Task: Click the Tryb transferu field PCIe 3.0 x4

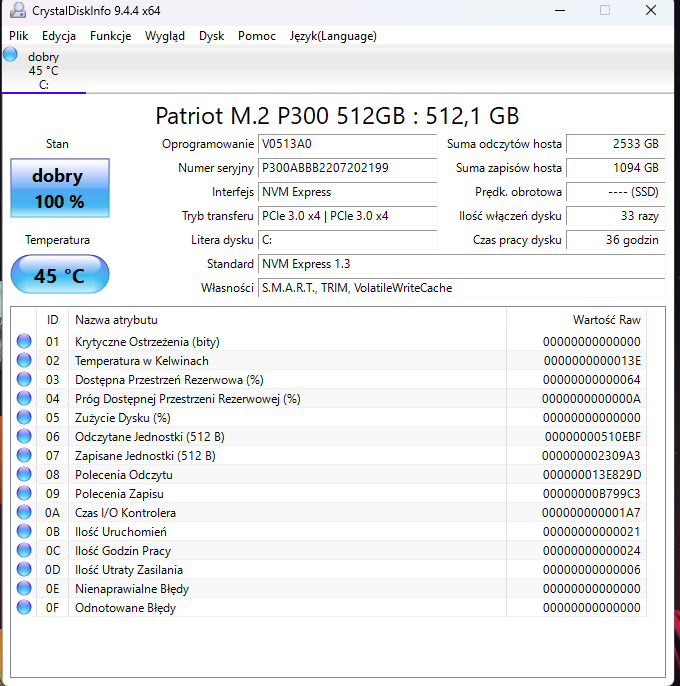Action: [x=347, y=216]
